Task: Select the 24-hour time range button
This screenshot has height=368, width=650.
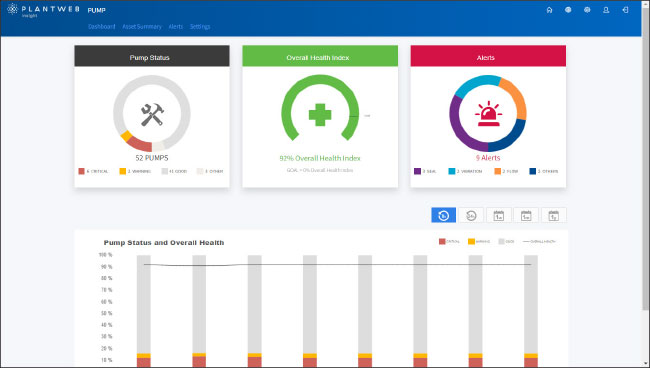Action: coord(471,215)
